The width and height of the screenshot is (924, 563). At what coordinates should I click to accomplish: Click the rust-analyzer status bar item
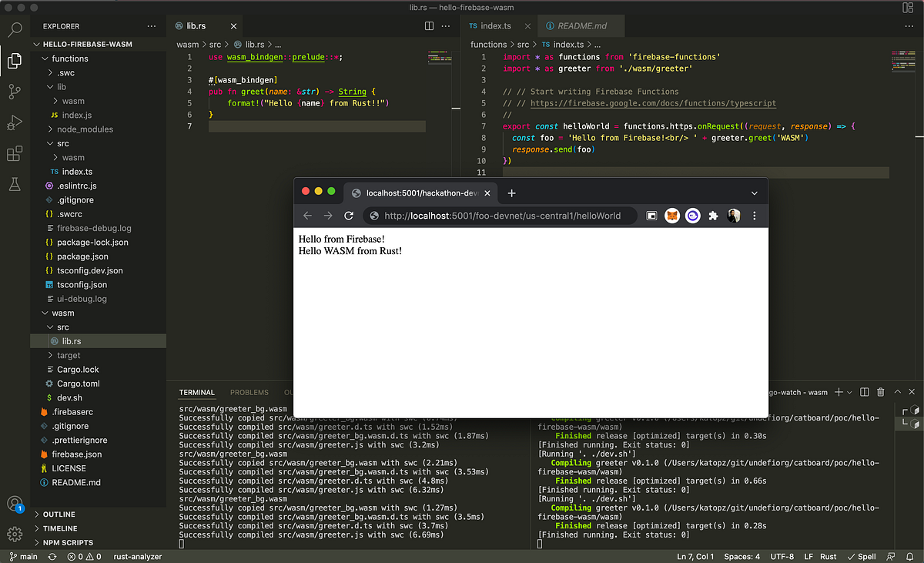point(136,556)
